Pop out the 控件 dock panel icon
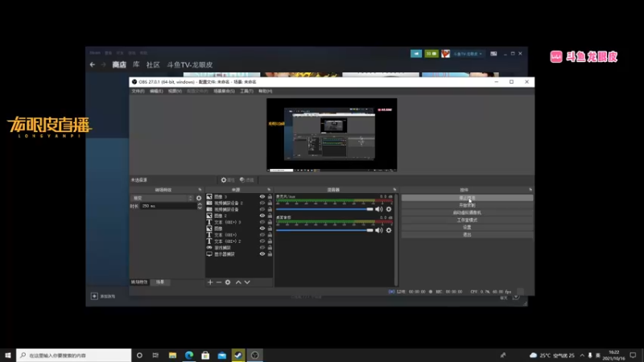Image resolution: width=644 pixels, height=362 pixels. (530, 190)
